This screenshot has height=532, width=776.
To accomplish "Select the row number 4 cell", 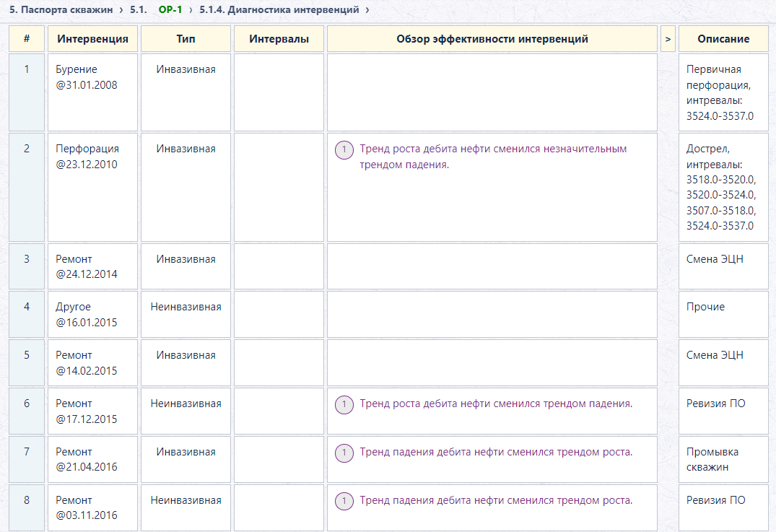I will tap(27, 314).
